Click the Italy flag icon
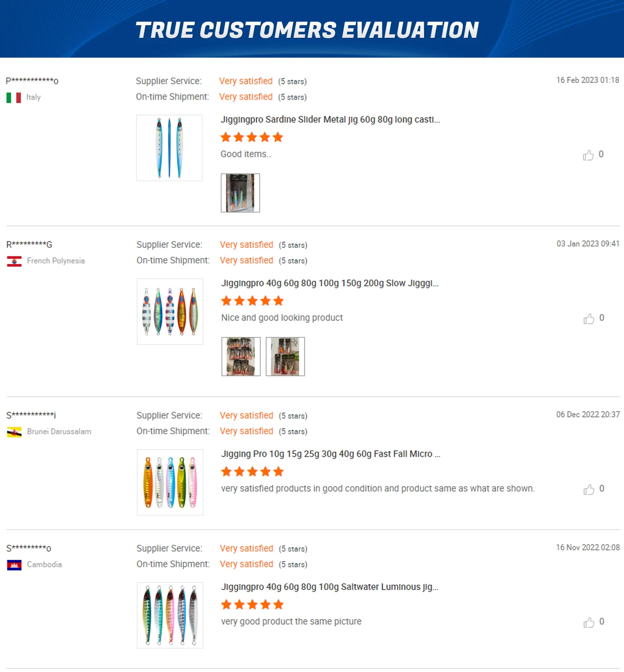The height and width of the screenshot is (672, 624). [x=14, y=98]
